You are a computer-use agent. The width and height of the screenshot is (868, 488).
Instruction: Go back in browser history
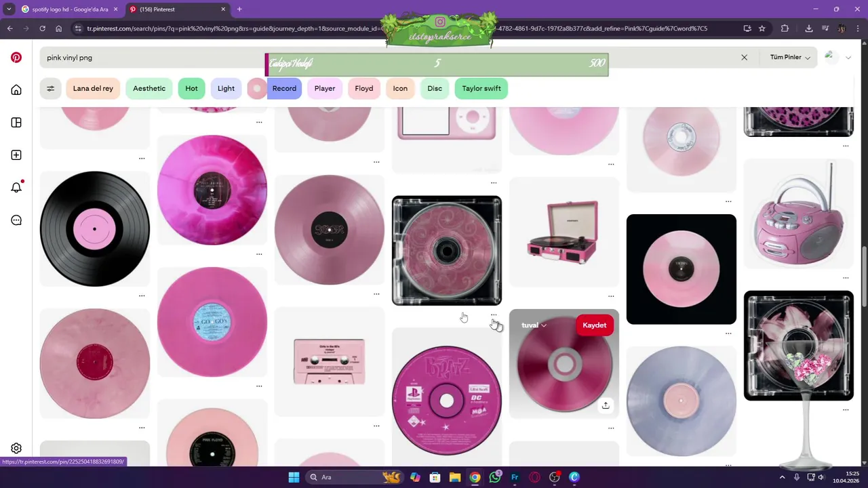coord(10,28)
